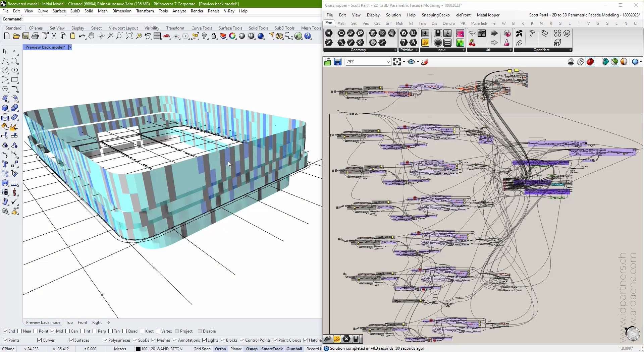The image size is (644, 352).
Task: Click Osnap in the status bar
Action: pos(252,349)
